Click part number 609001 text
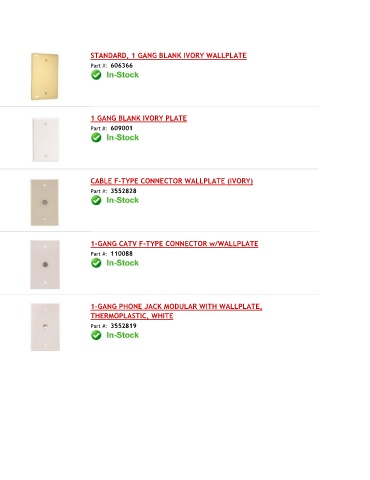This screenshot has width=370, height=480. [122, 128]
